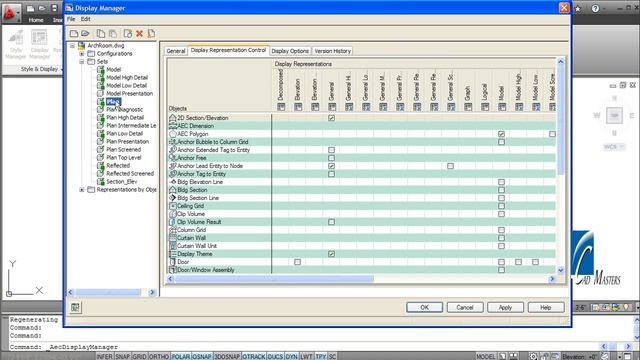
Task: Click the table's scroll up arrow
Action: click(560, 62)
